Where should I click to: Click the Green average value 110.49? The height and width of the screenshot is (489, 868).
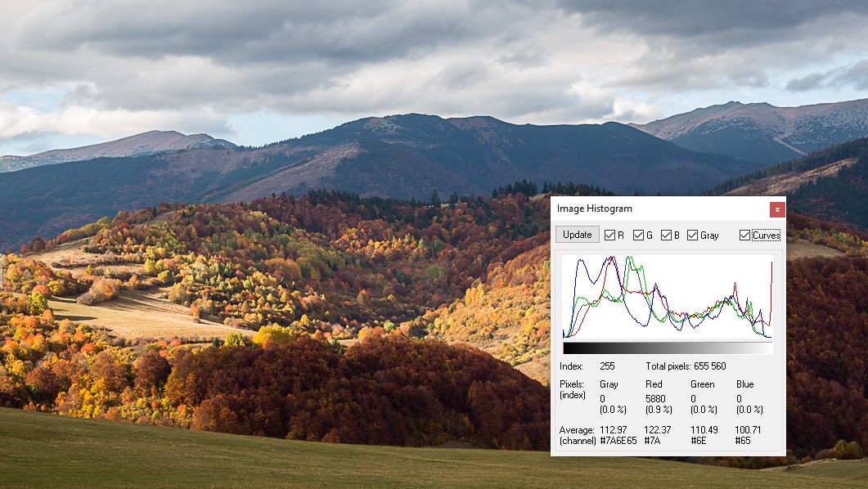point(704,430)
